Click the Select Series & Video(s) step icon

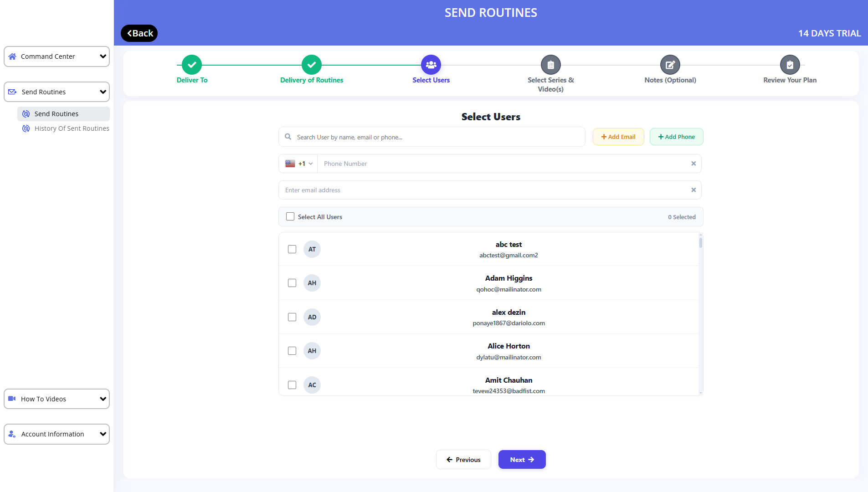551,65
